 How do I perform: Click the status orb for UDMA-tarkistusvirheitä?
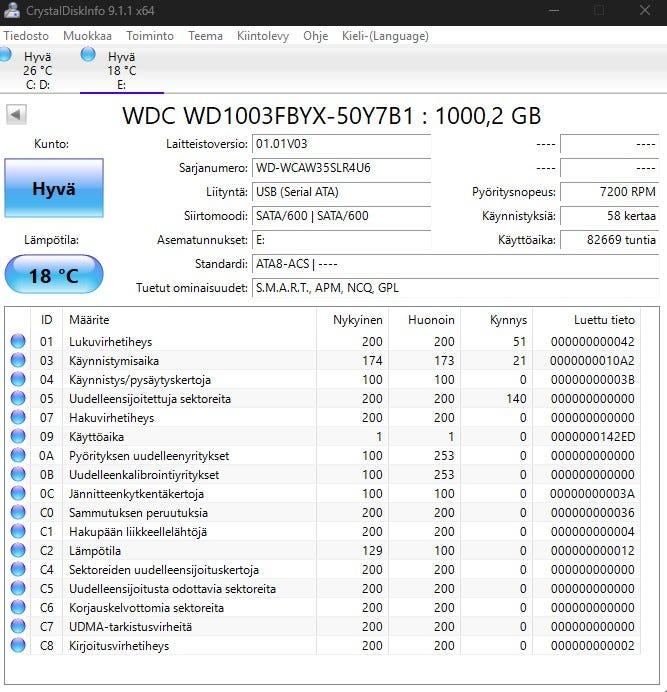(18, 627)
